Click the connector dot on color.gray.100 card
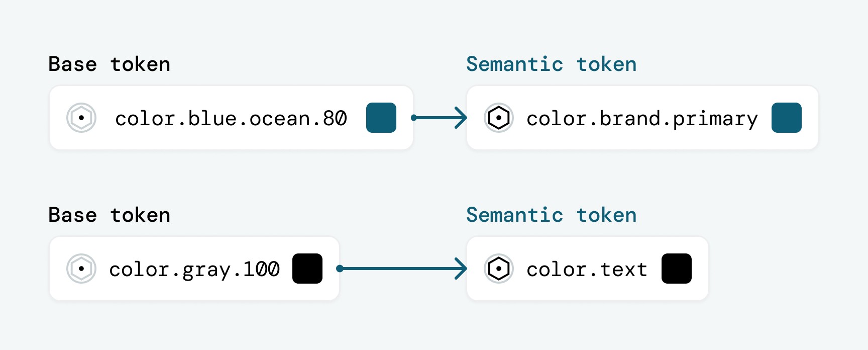Screen dimensions: 868x350 pyautogui.click(x=340, y=269)
